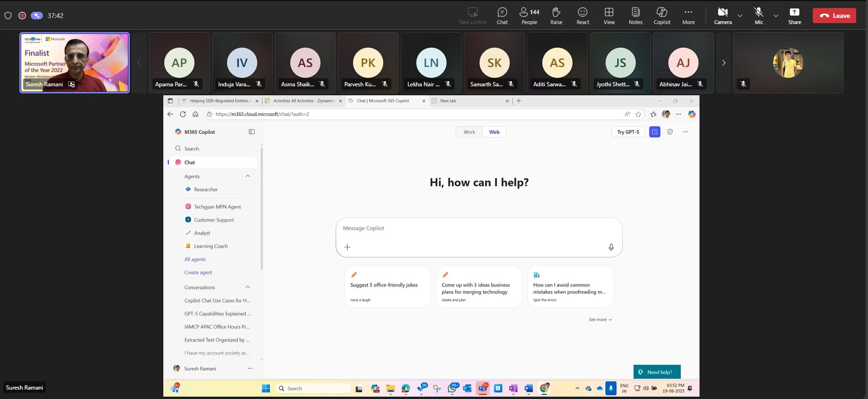Collapse the Agents section
Image resolution: width=868 pixels, height=399 pixels.
[x=248, y=176]
